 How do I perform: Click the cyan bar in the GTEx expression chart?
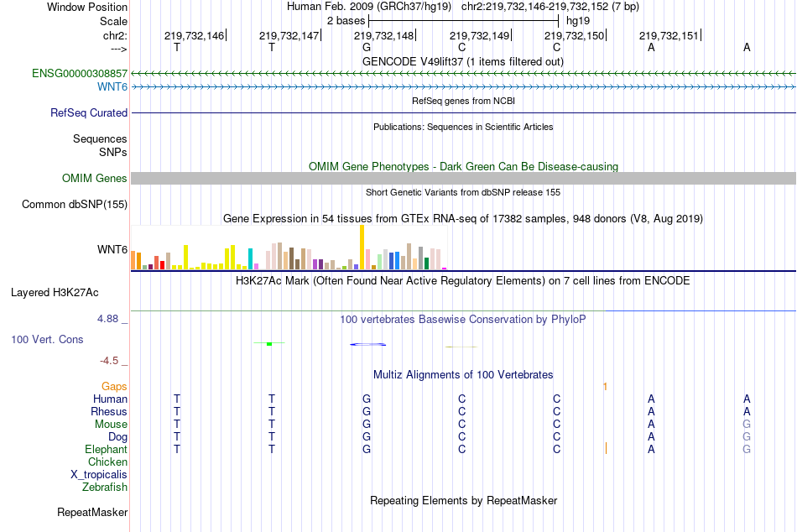tap(250, 259)
